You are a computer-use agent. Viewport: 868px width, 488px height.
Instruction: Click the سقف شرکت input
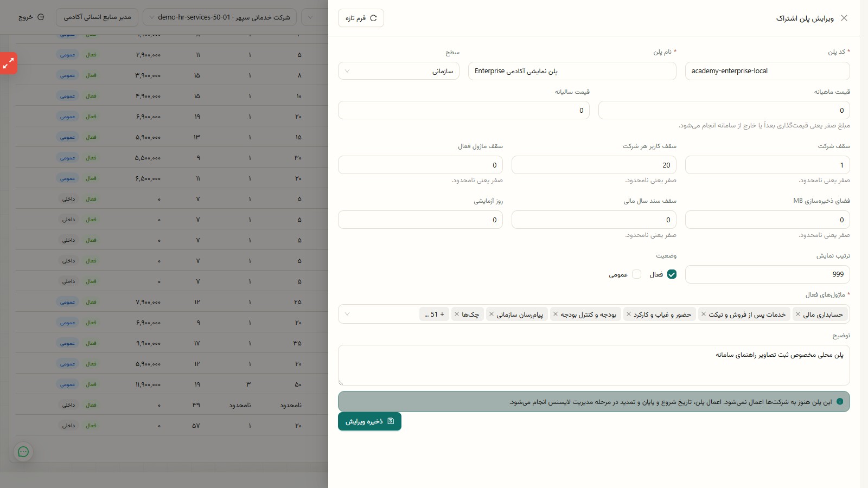click(x=768, y=165)
